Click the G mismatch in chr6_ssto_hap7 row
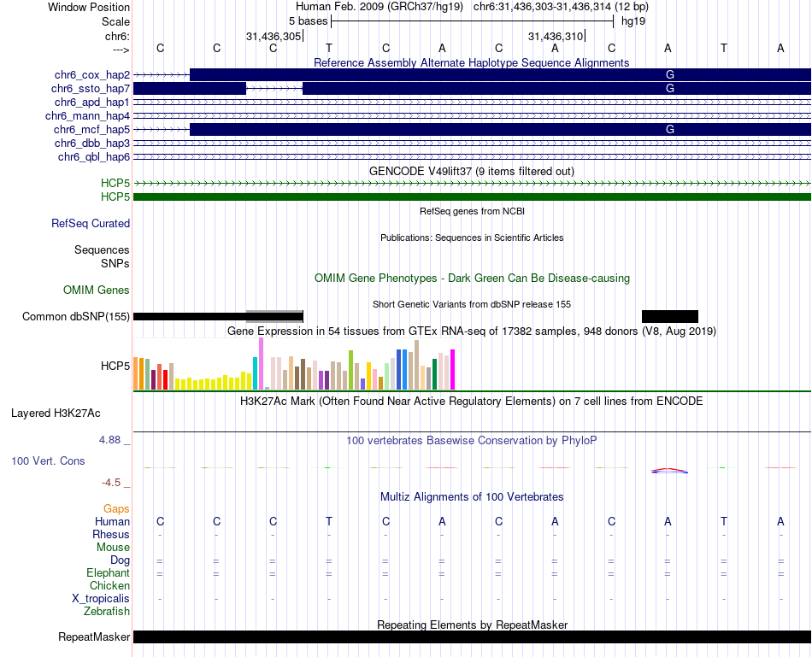Image resolution: width=812 pixels, height=657 pixels. (669, 89)
